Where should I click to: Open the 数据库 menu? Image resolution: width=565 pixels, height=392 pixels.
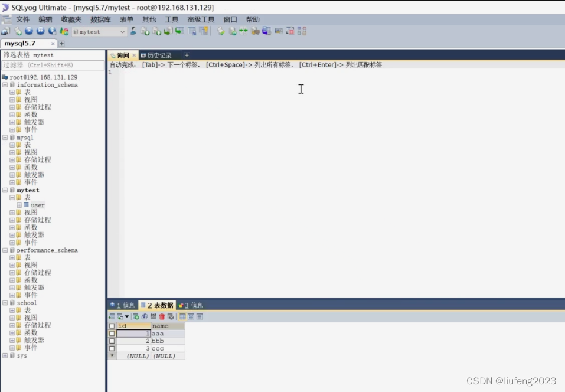(x=100, y=19)
